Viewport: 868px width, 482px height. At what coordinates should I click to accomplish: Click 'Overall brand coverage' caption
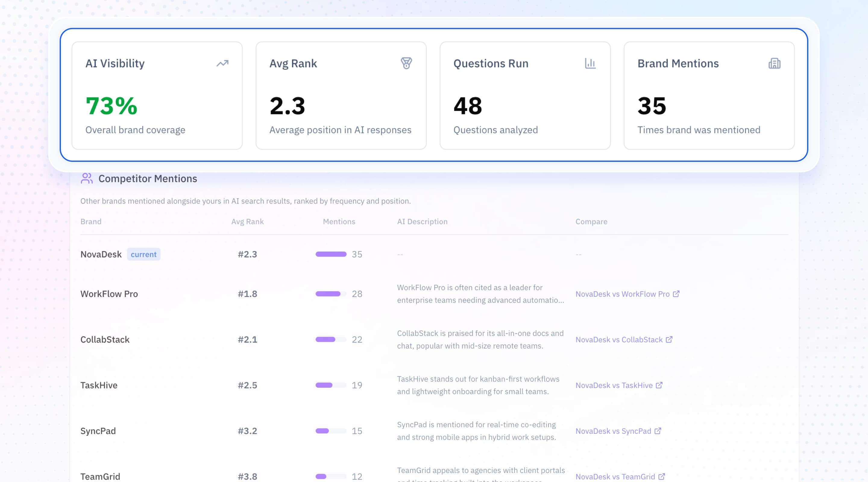point(135,130)
